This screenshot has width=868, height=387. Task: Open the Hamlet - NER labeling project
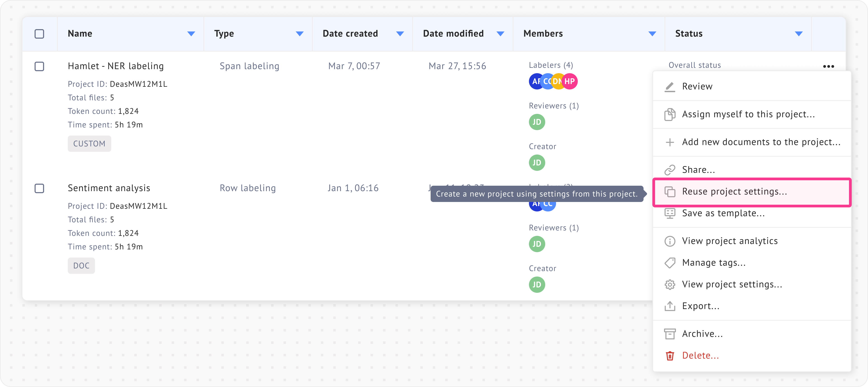point(116,66)
